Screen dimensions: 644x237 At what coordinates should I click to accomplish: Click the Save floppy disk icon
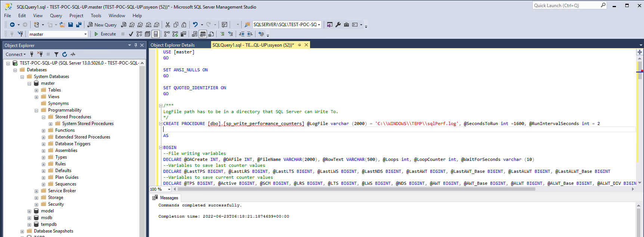click(x=71, y=25)
